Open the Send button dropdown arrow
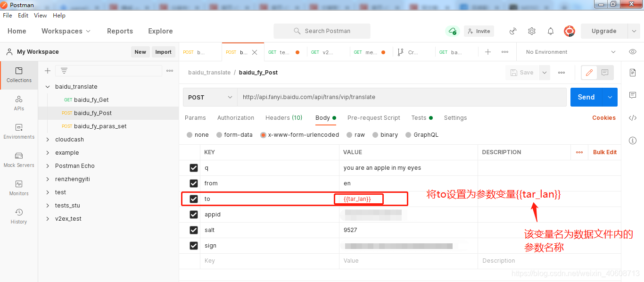Viewport: 644px width, 282px height. (610, 97)
